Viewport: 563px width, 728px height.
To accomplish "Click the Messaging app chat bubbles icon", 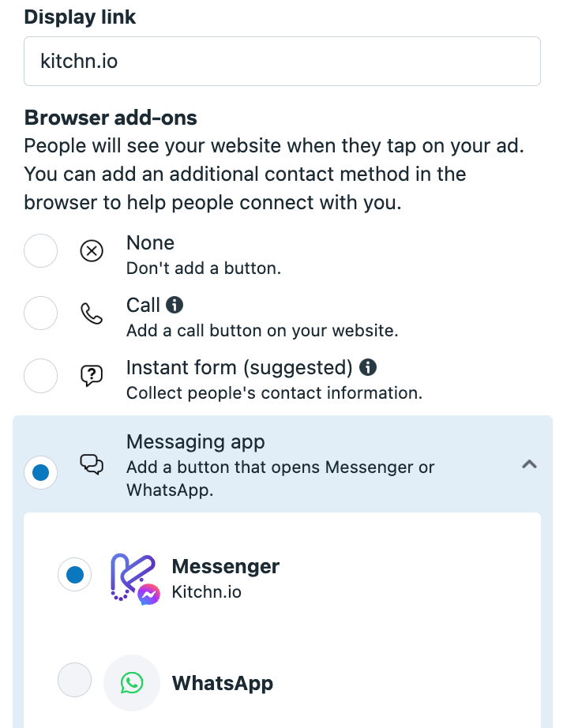I will tap(92, 465).
